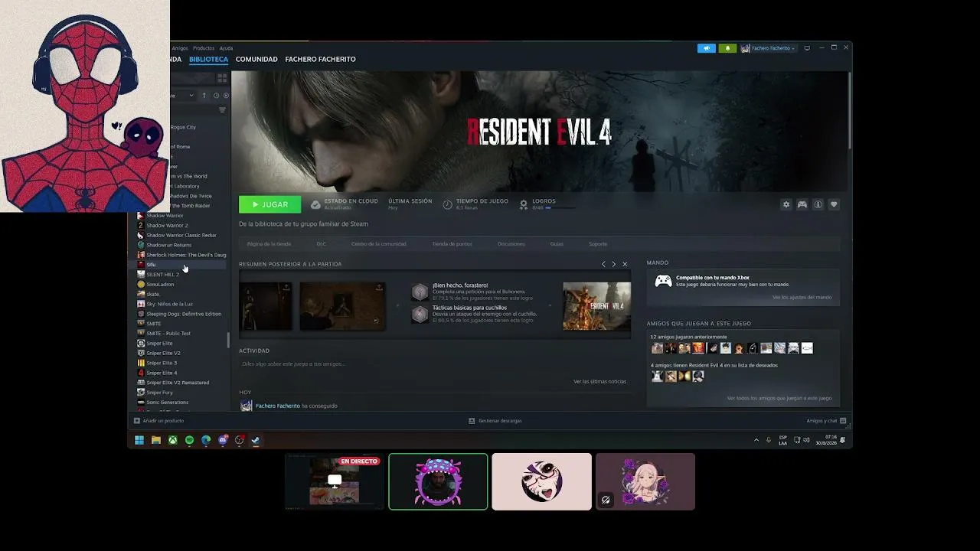Open Ver las últimas noticias link
Image resolution: width=980 pixels, height=551 pixels.
coord(599,381)
